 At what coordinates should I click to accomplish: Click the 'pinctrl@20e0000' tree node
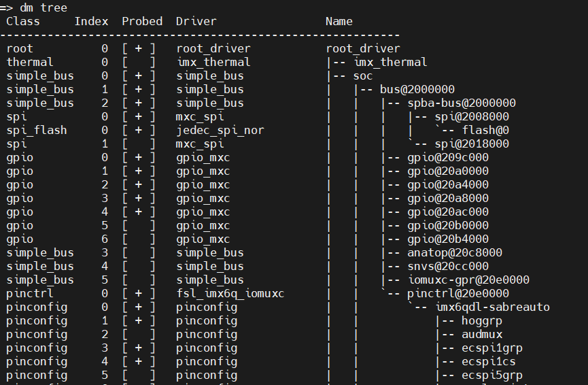point(458,293)
